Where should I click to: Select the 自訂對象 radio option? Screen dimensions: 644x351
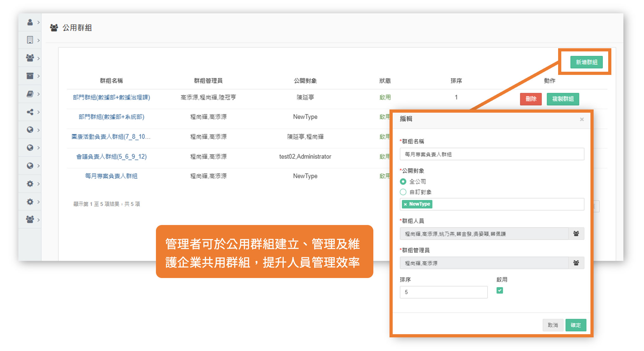point(403,192)
